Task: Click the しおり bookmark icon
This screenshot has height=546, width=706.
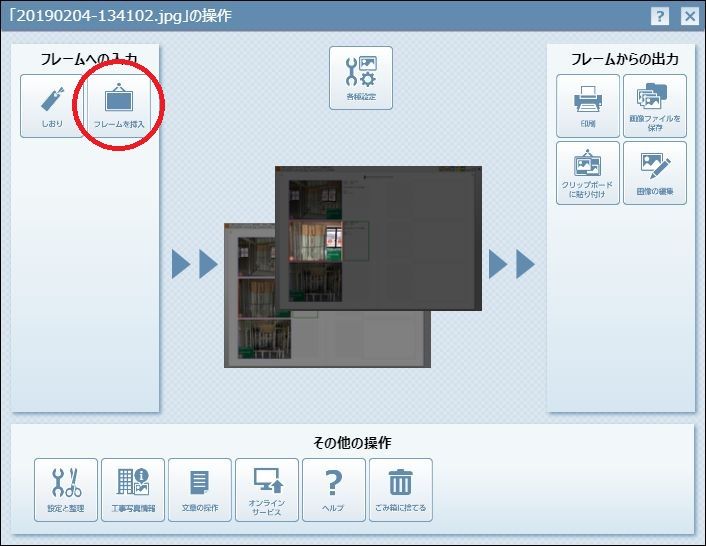Action: [x=52, y=105]
